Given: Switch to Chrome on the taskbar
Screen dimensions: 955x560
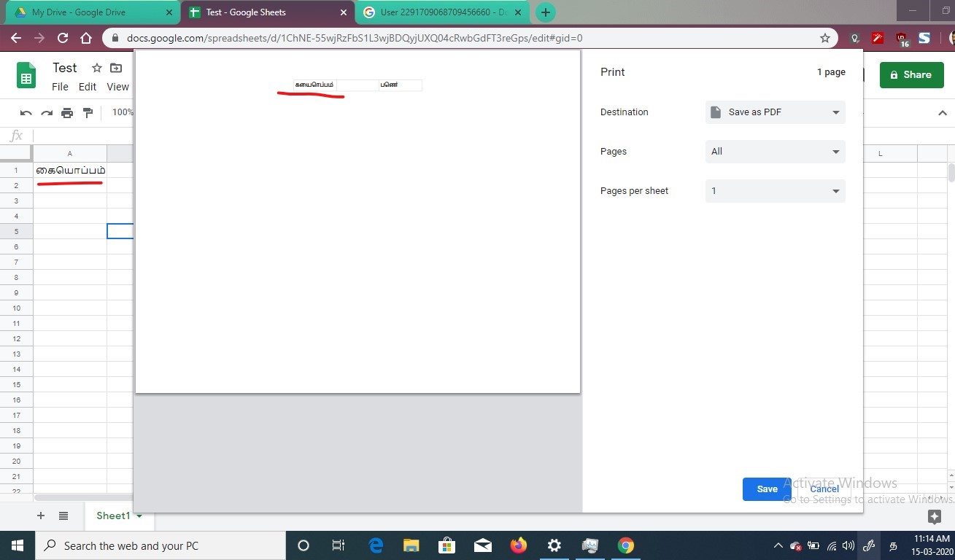Looking at the screenshot, I should (x=625, y=545).
